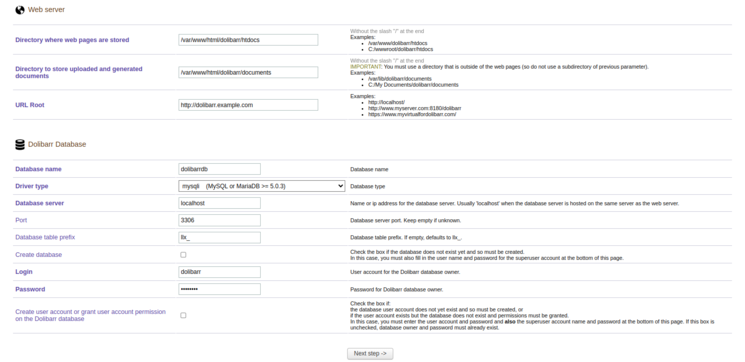Image resolution: width=745 pixels, height=362 pixels.
Task: Tick the Create database checkbox
Action: (x=183, y=255)
